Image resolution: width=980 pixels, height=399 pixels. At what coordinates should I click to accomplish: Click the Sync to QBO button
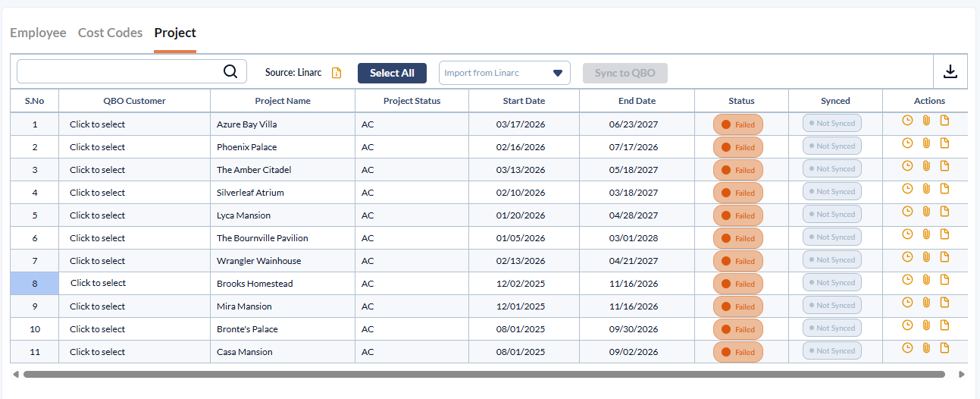[x=625, y=73]
